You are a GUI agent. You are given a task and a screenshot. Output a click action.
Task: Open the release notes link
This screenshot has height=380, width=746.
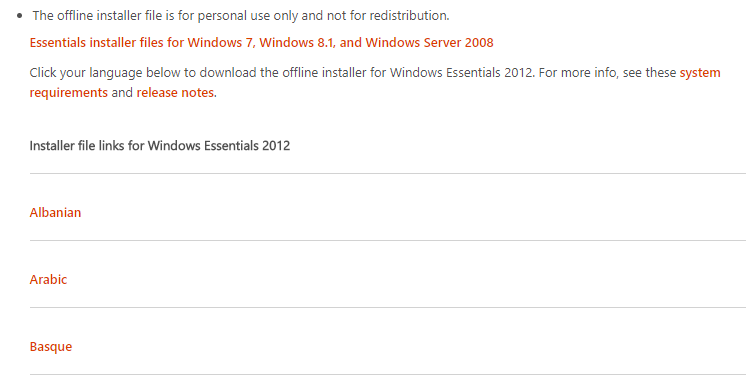[175, 92]
